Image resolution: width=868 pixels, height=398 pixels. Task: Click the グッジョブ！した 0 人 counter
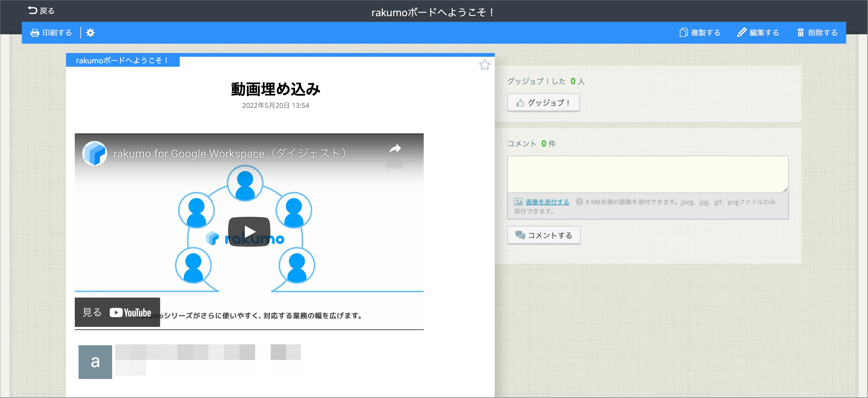click(x=546, y=81)
